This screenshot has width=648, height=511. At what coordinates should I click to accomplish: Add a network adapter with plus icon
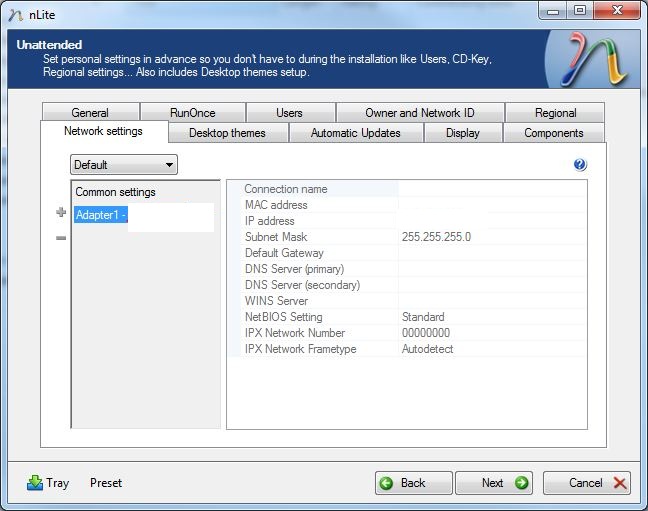click(61, 212)
